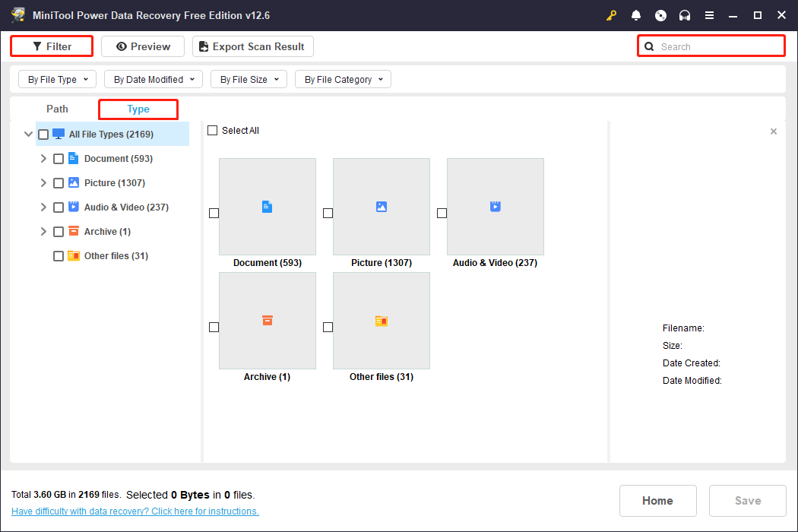
Task: Open the data recovery instructions link
Action: 135,511
